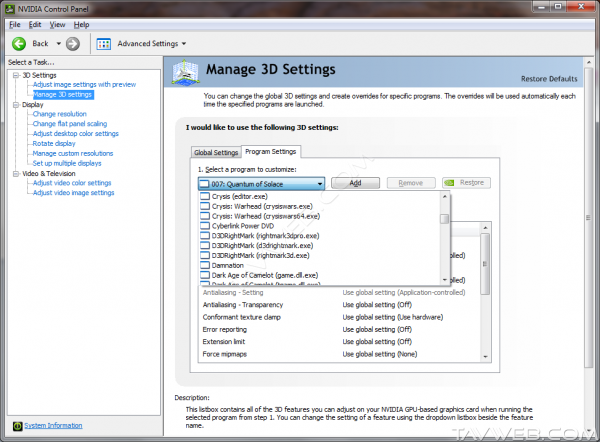Viewport: 600px width, 442px height.
Task: Open the Back history dropdown arrow
Action: tap(59, 44)
